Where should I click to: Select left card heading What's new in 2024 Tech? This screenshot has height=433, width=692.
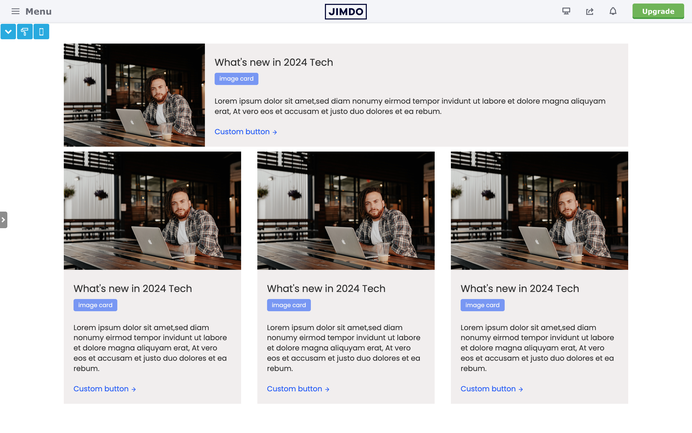click(133, 289)
